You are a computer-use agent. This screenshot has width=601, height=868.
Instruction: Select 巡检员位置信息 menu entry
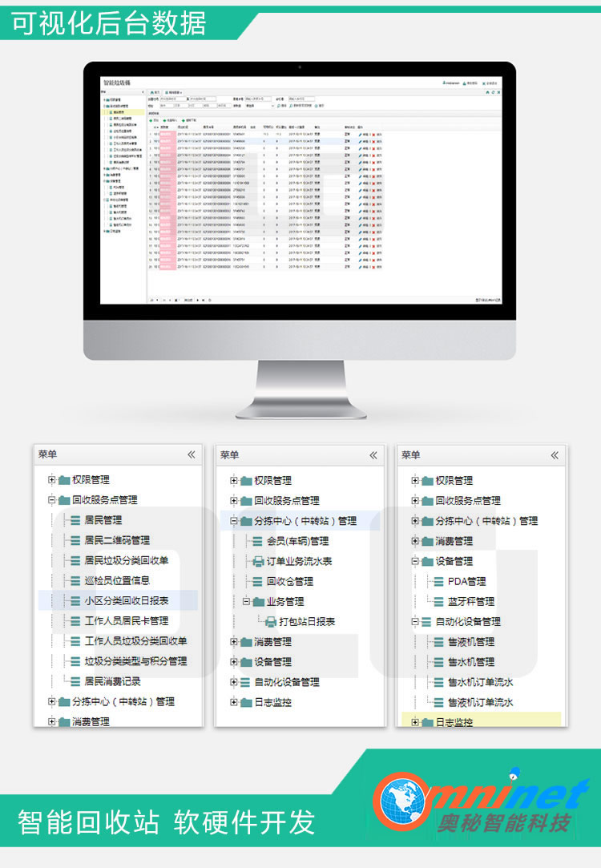(117, 580)
